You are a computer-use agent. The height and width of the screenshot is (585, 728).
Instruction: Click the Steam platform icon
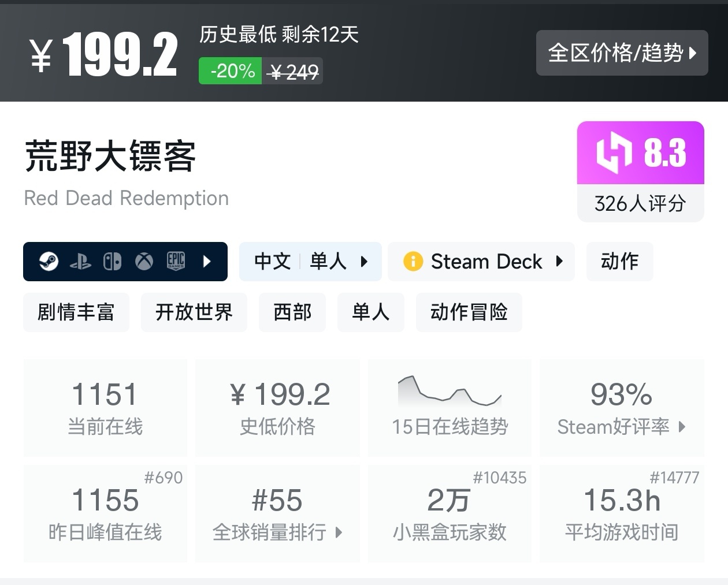click(49, 262)
